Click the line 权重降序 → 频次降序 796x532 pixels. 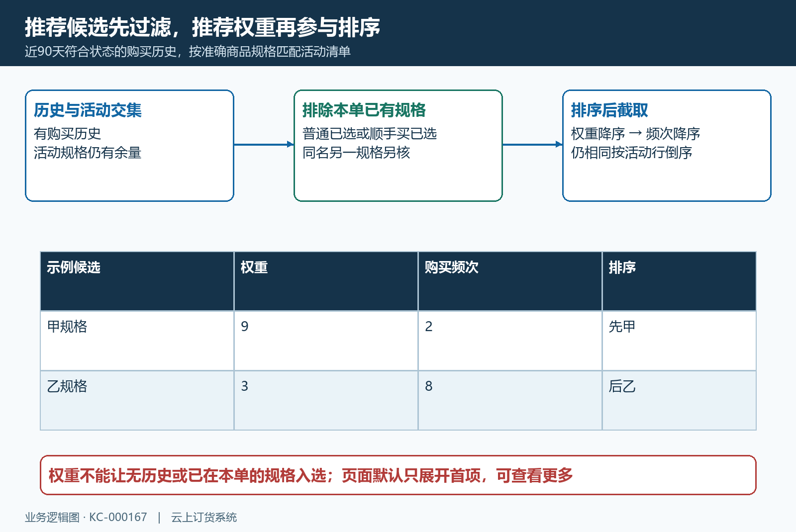pyautogui.click(x=635, y=133)
